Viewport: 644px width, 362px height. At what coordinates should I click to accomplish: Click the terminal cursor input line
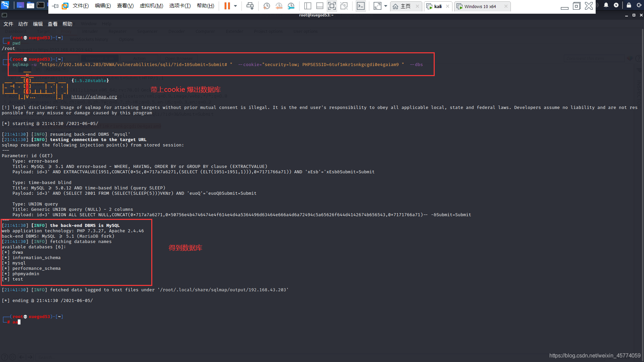[16, 322]
